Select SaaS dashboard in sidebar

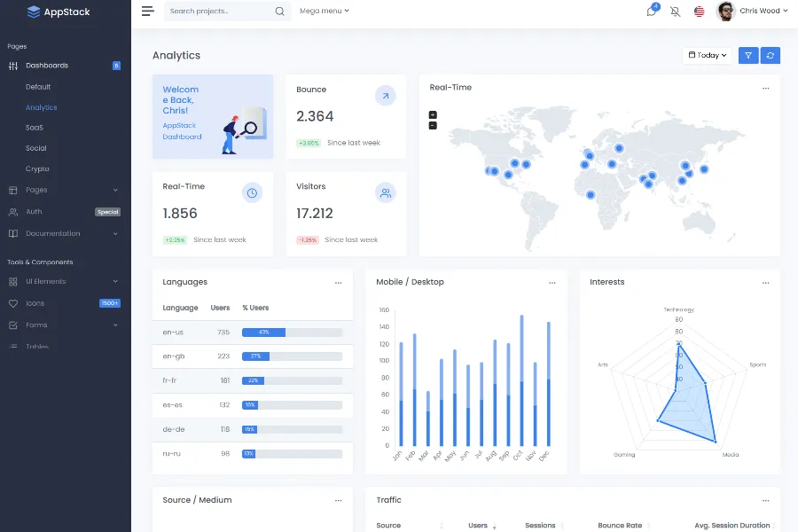35,128
